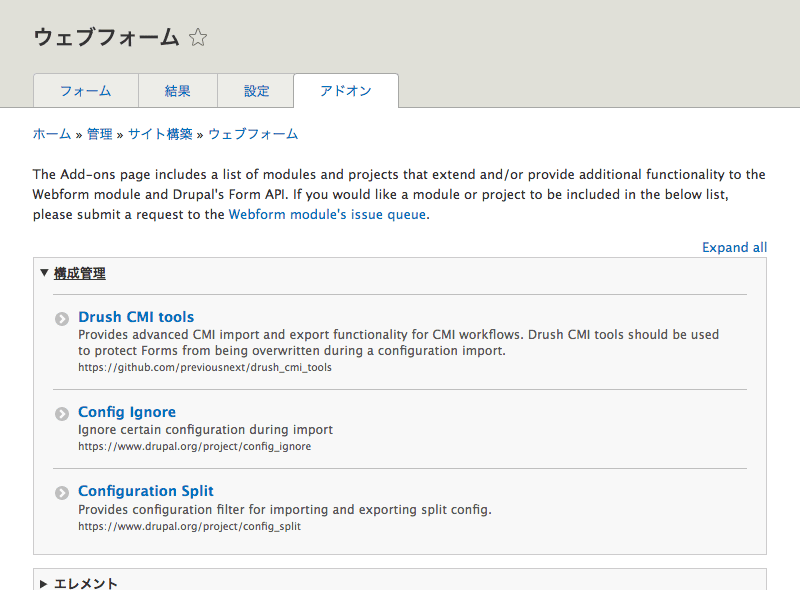Open the Config Ignore project link
Screen dimensions: 800x590
(127, 412)
